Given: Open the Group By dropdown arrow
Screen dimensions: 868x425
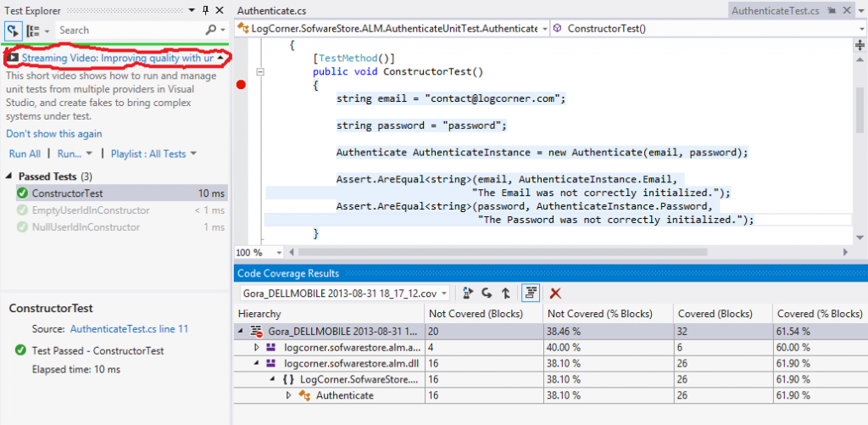Looking at the screenshot, I should (47, 31).
